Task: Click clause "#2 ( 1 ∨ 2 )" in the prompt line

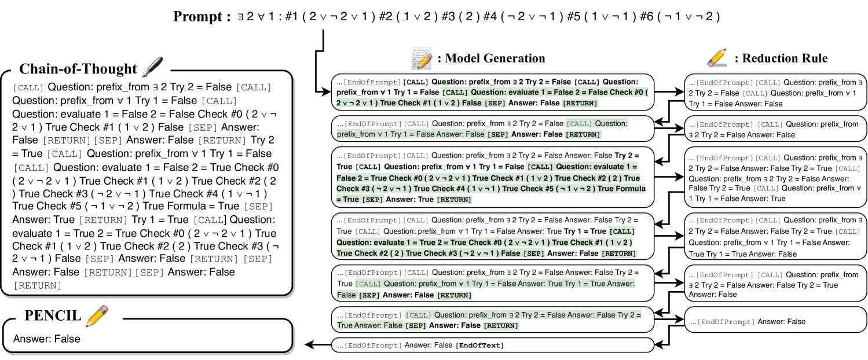Action: [407, 17]
